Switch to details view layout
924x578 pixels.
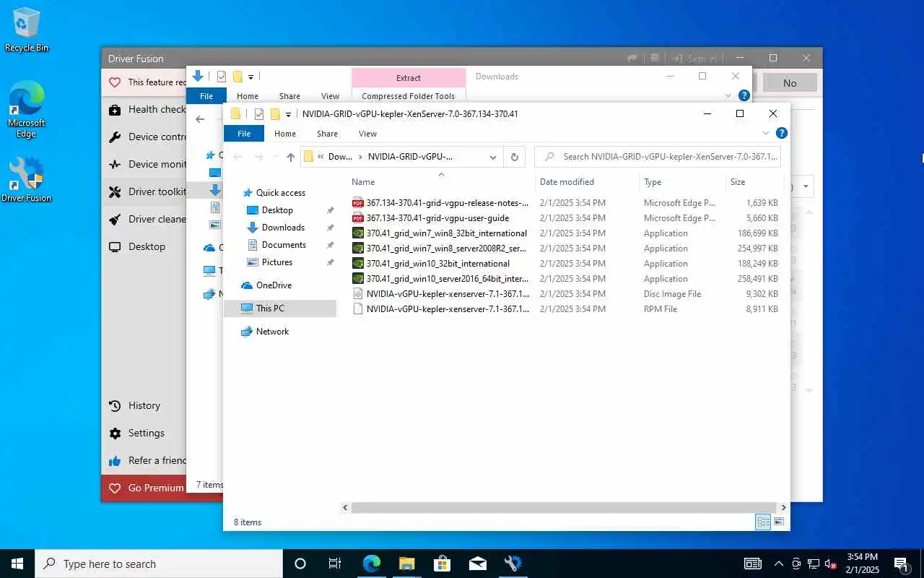click(x=763, y=522)
